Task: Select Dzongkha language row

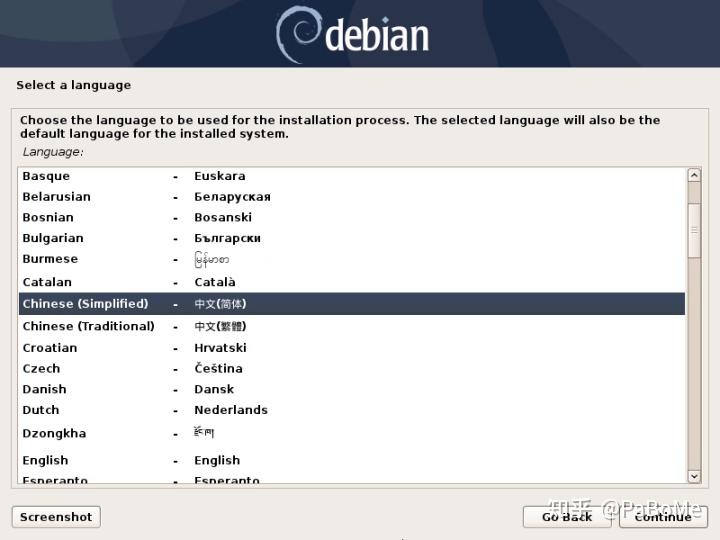Action: pyautogui.click(x=352, y=433)
